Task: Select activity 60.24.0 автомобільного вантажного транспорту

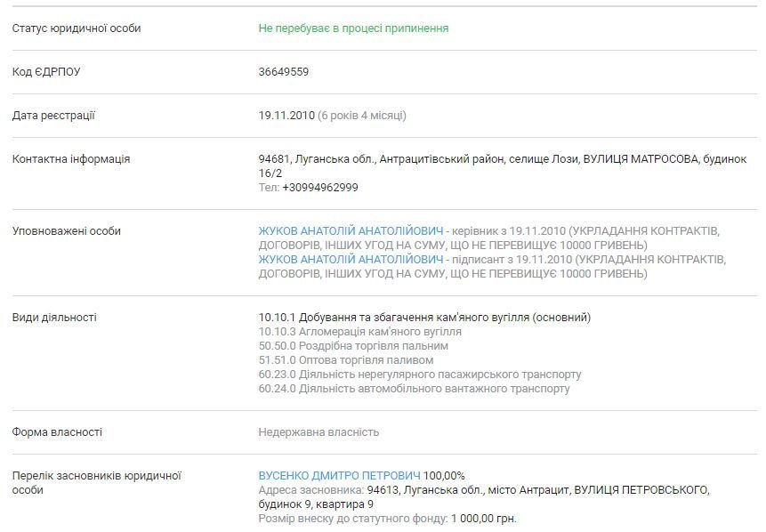Action: (414, 389)
